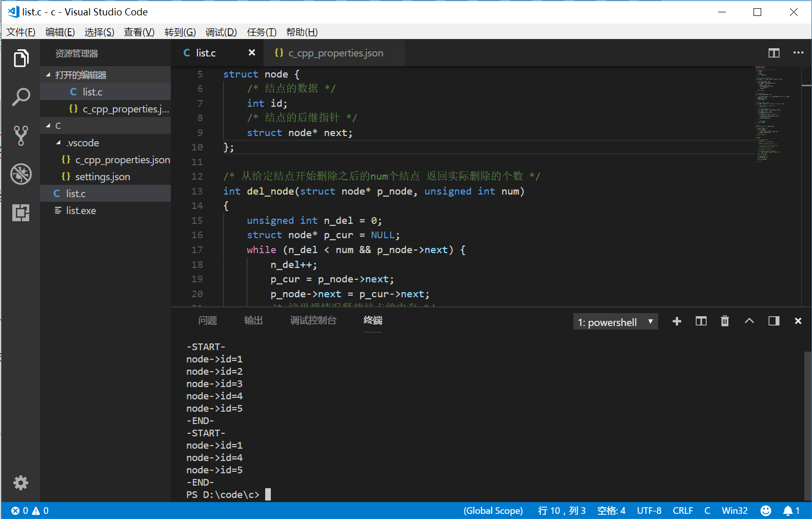Switch to the c_cpp_properties.json editor tab

(335, 53)
